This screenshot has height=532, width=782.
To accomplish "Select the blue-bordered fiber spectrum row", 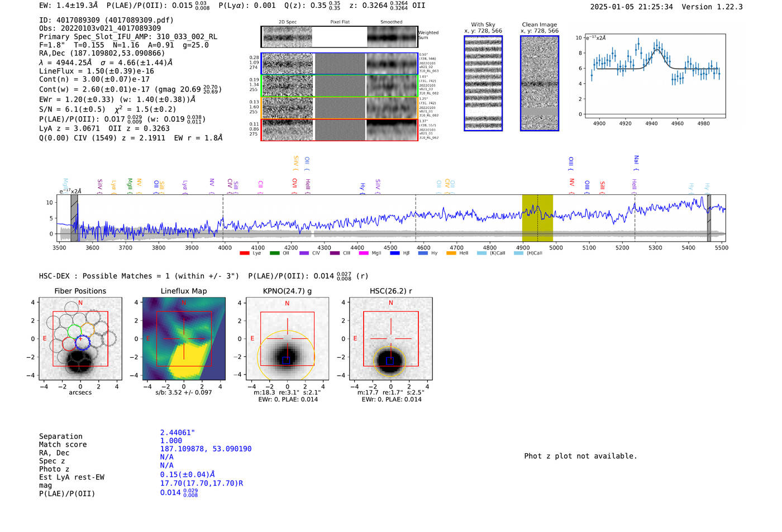I will point(340,64).
